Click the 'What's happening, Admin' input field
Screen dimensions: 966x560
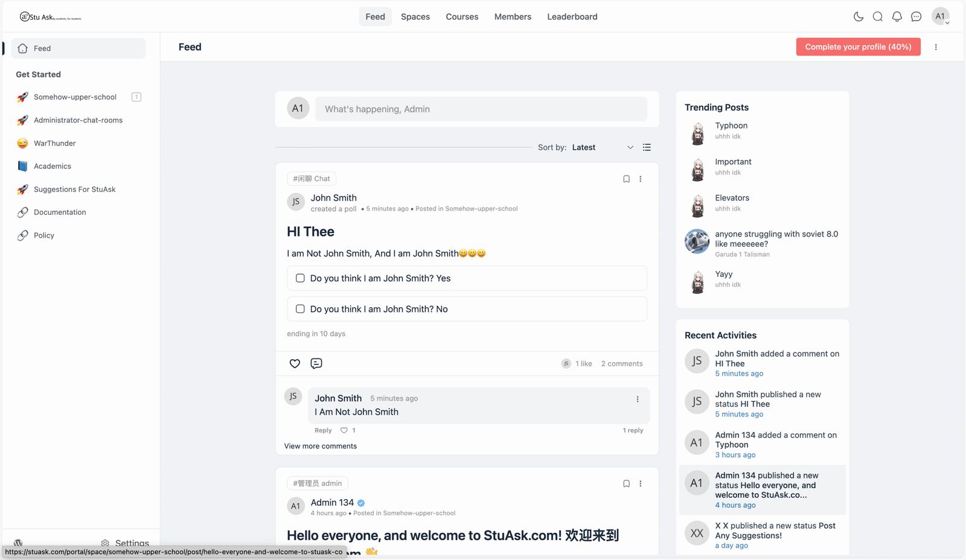point(481,109)
